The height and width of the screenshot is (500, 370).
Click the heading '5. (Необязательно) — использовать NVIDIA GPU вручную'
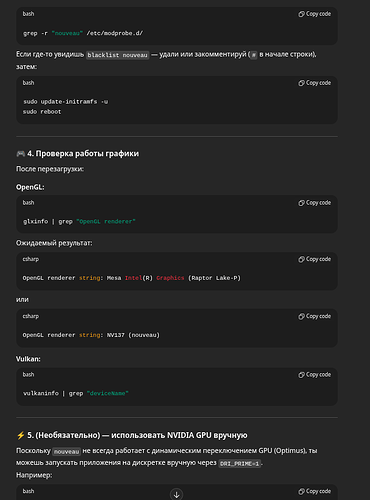pyautogui.click(x=137, y=435)
